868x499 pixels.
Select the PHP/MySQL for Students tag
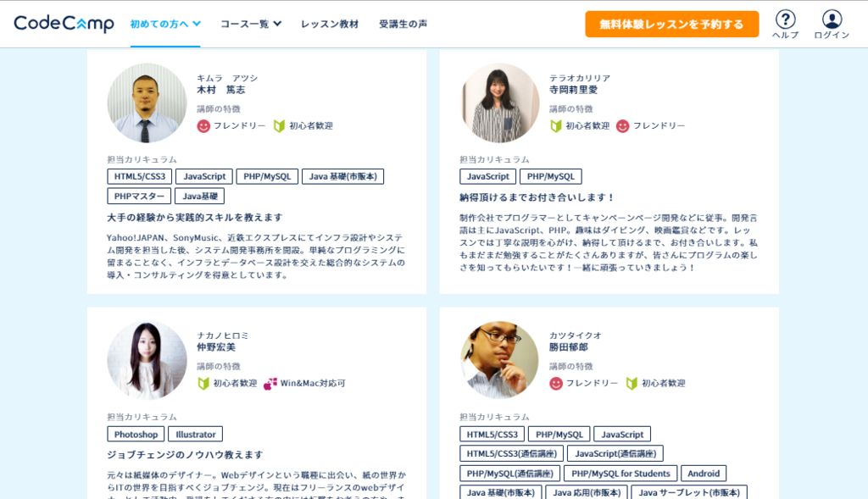(620, 474)
